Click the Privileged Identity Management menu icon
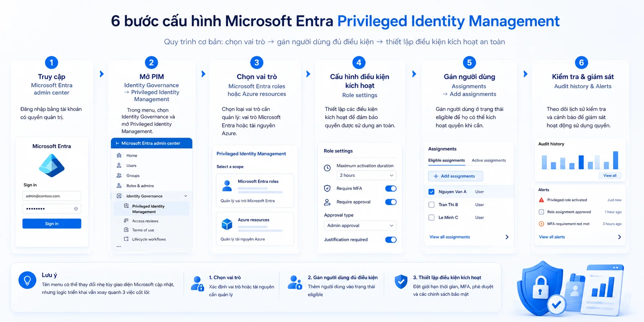This screenshot has width=644, height=322. click(126, 206)
